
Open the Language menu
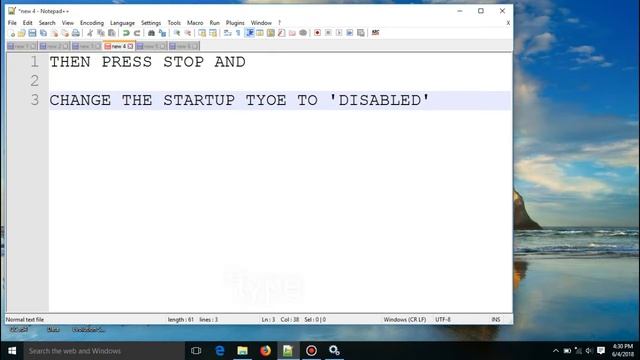pyautogui.click(x=122, y=23)
